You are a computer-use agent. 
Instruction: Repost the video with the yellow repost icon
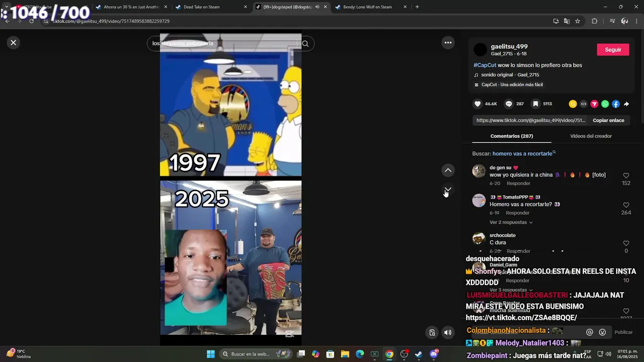573,104
